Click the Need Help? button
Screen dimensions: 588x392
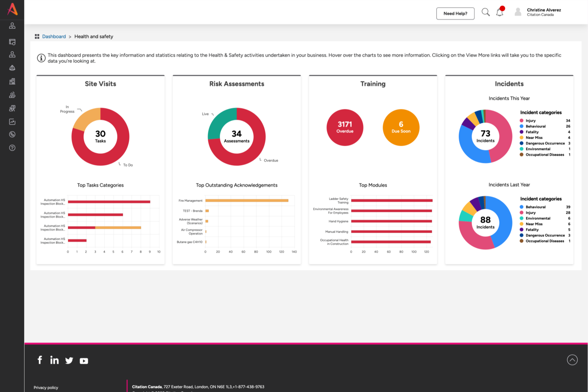pos(455,13)
